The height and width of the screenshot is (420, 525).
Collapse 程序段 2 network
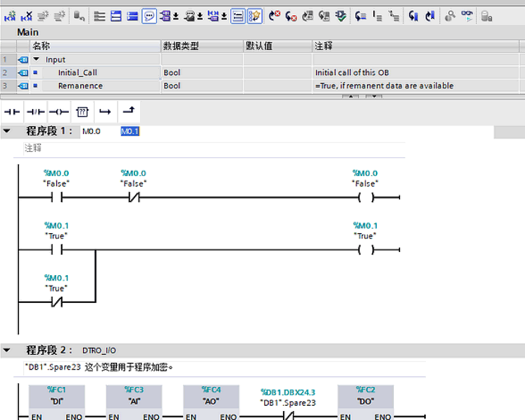6,350
